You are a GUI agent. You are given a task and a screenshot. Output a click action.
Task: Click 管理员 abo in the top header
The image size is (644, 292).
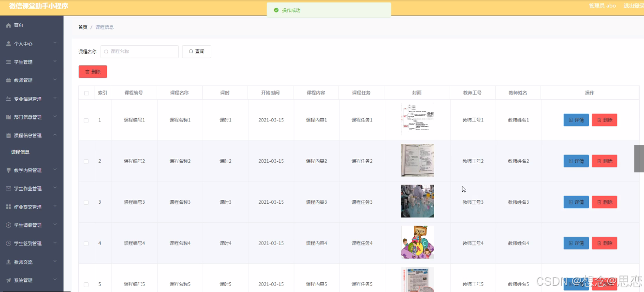coord(602,6)
